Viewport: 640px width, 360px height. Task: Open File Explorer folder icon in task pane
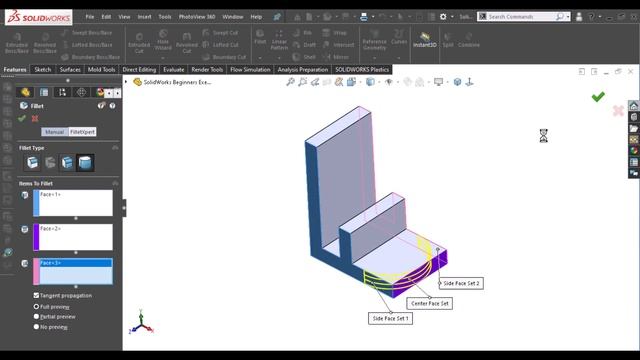tap(633, 129)
